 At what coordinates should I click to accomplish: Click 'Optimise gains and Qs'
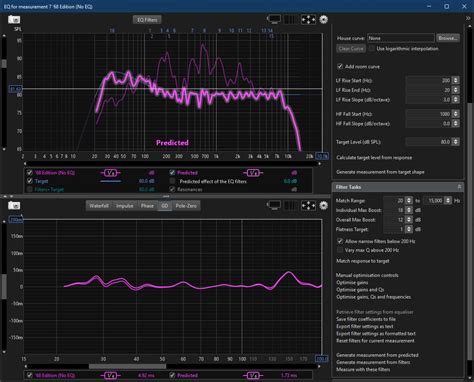point(360,290)
